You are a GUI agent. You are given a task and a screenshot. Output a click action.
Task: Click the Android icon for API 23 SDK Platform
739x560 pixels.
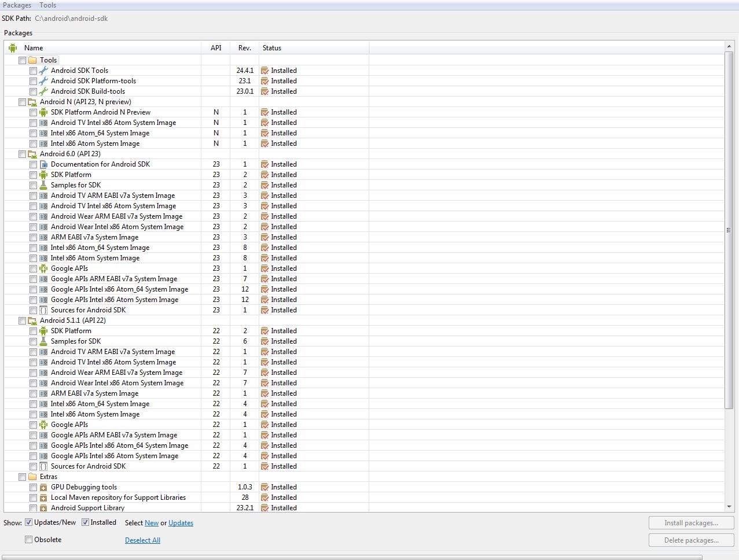[43, 175]
